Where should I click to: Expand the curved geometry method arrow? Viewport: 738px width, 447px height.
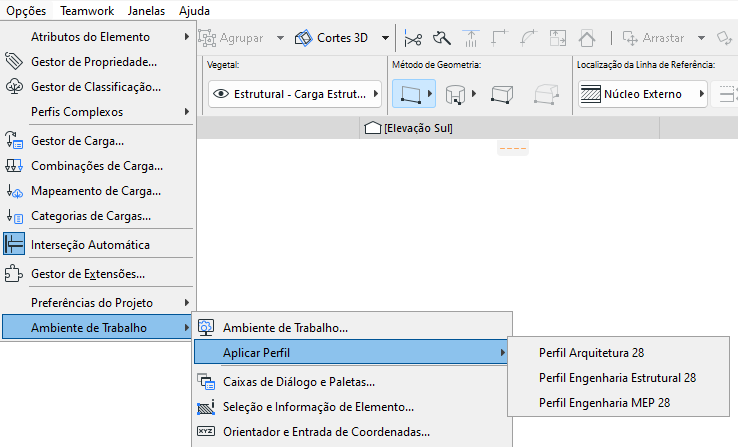[474, 94]
